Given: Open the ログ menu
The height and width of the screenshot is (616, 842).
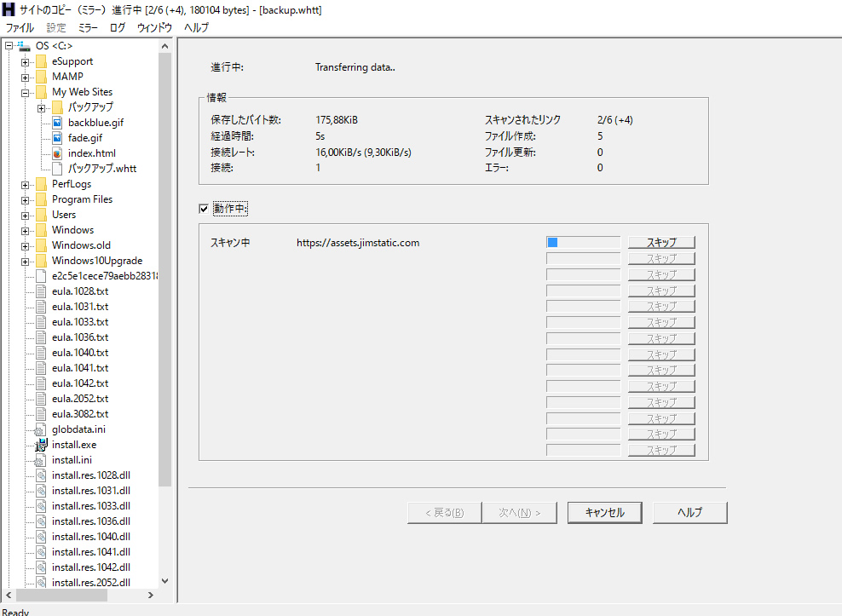Looking at the screenshot, I should (x=118, y=27).
